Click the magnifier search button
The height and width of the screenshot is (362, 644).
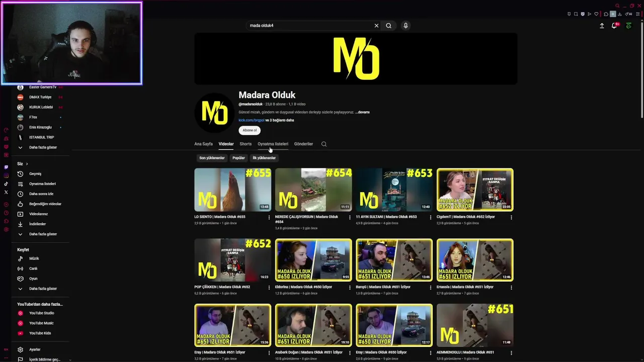388,26
